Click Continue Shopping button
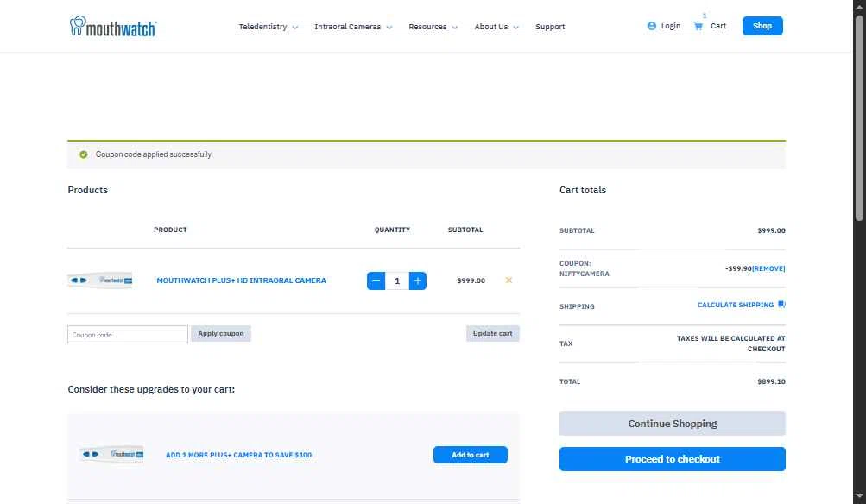 click(672, 424)
